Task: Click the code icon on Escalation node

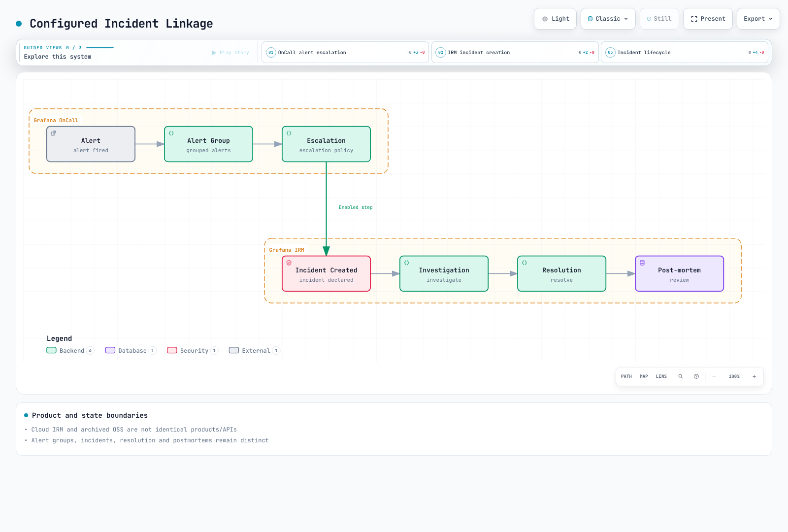Action: click(x=289, y=133)
